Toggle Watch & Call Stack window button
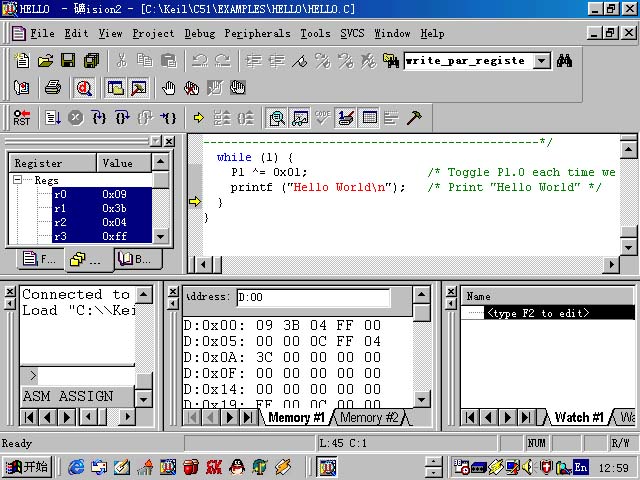Screen dimensions: 640x480 tap(300, 118)
